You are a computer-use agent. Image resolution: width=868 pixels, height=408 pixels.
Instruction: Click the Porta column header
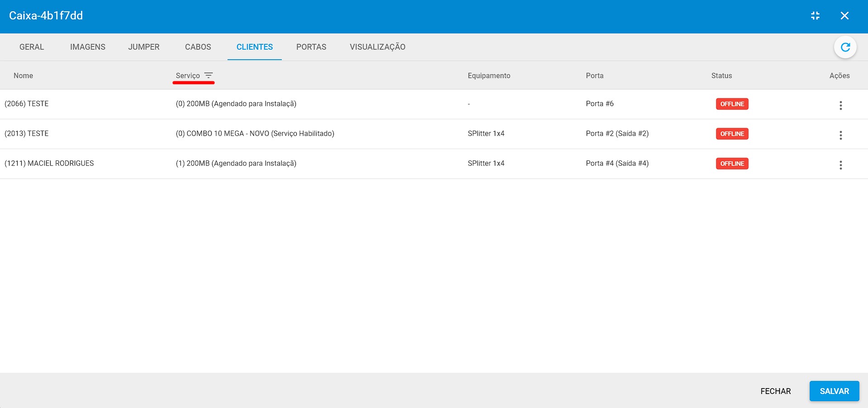coord(594,75)
